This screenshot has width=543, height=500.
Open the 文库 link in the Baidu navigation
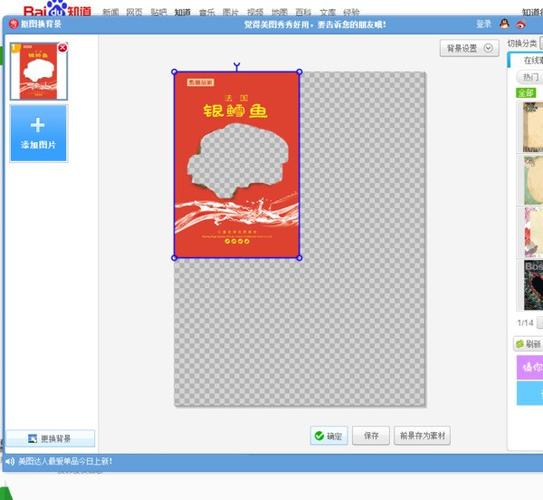pos(328,12)
